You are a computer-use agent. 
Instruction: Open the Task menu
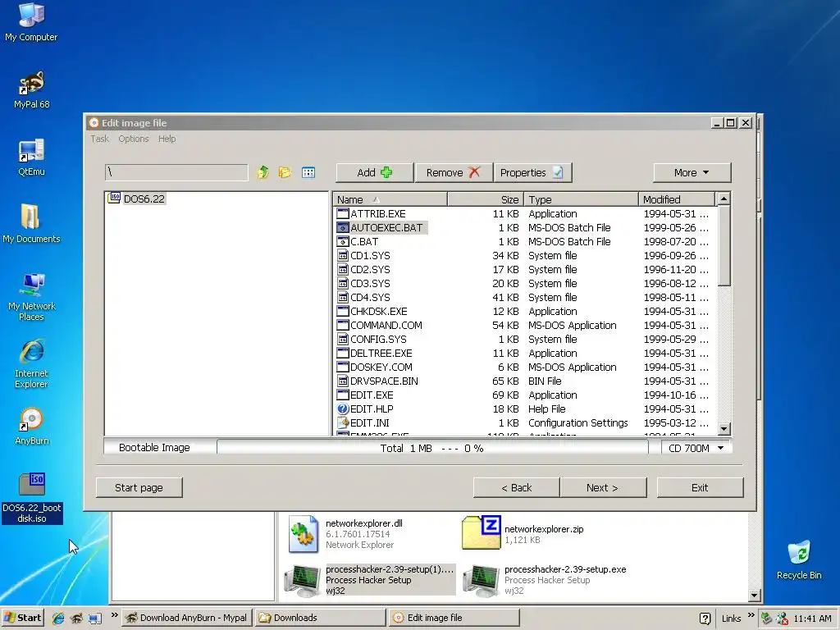99,139
